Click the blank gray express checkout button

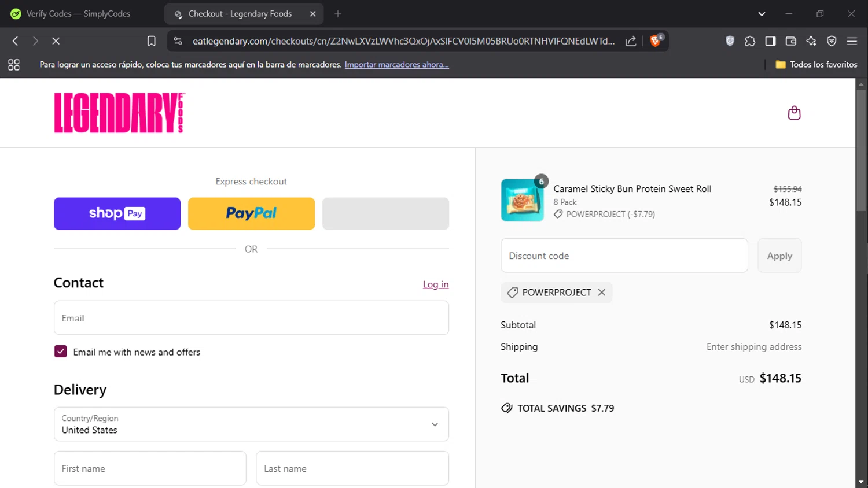click(x=385, y=214)
